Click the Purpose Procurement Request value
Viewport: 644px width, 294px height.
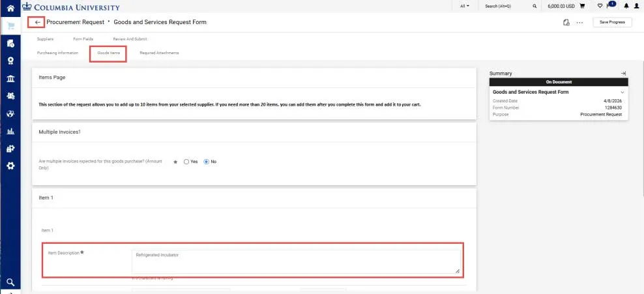pyautogui.click(x=601, y=115)
